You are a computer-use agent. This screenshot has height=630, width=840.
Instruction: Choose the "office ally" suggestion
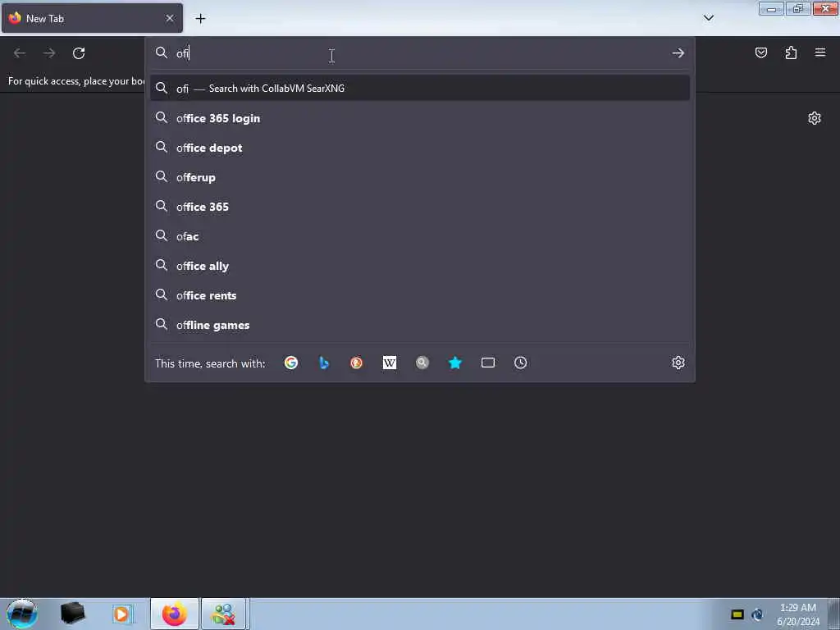[420, 266]
